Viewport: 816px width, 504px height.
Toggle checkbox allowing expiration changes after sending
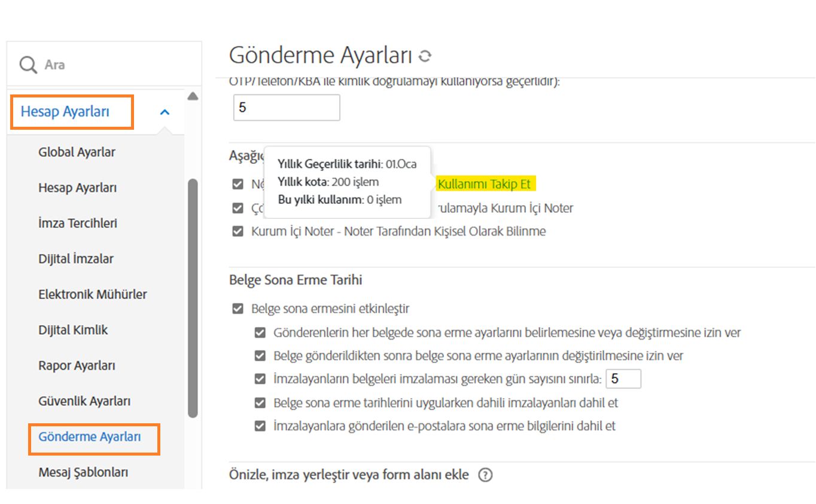260,356
